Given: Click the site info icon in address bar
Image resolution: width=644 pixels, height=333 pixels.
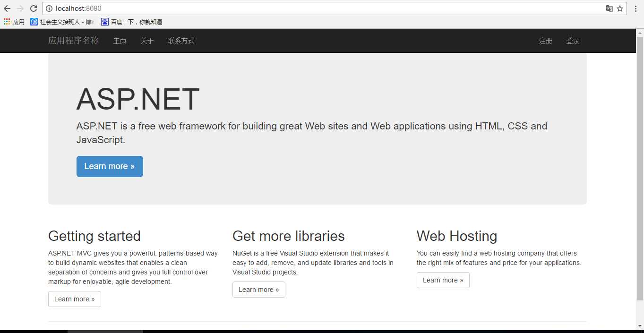Looking at the screenshot, I should pyautogui.click(x=49, y=9).
